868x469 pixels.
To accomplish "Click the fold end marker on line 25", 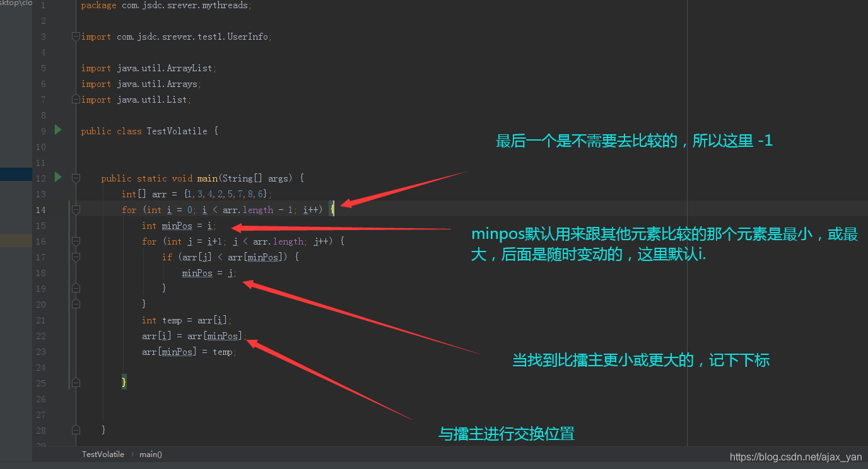I will coord(76,383).
